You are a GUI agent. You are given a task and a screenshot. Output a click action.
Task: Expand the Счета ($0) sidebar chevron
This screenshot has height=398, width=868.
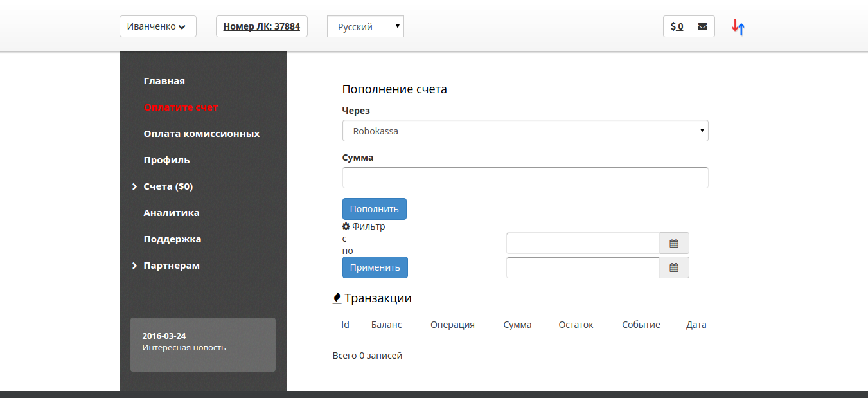click(x=135, y=186)
